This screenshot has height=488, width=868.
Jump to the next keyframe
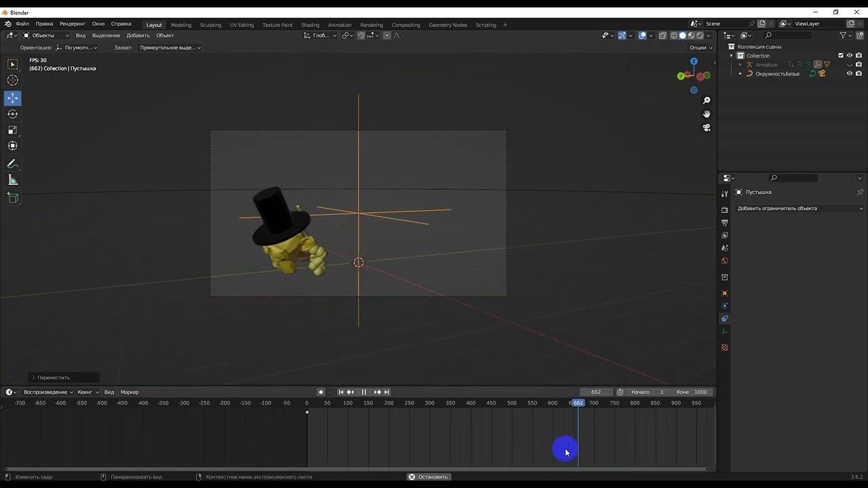tap(377, 392)
